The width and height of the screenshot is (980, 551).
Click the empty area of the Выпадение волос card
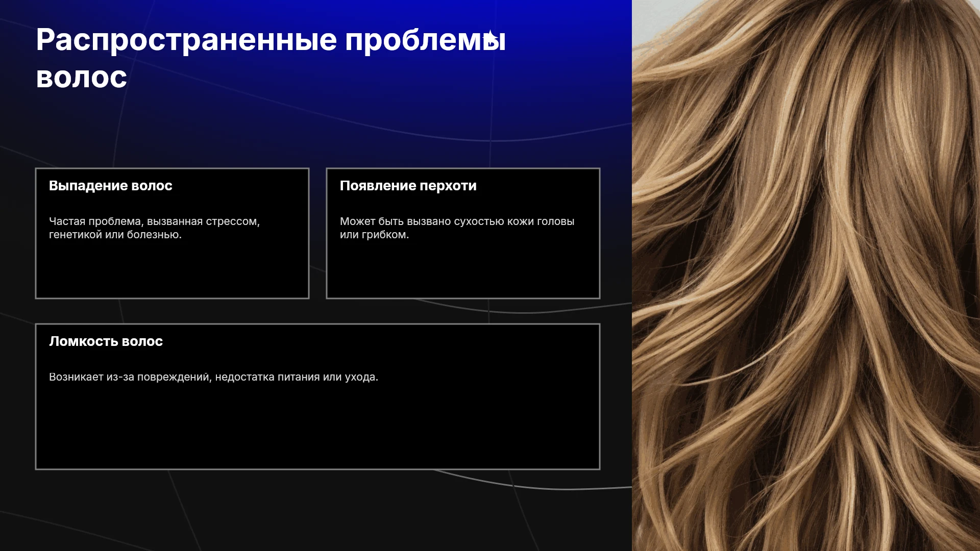(x=172, y=270)
